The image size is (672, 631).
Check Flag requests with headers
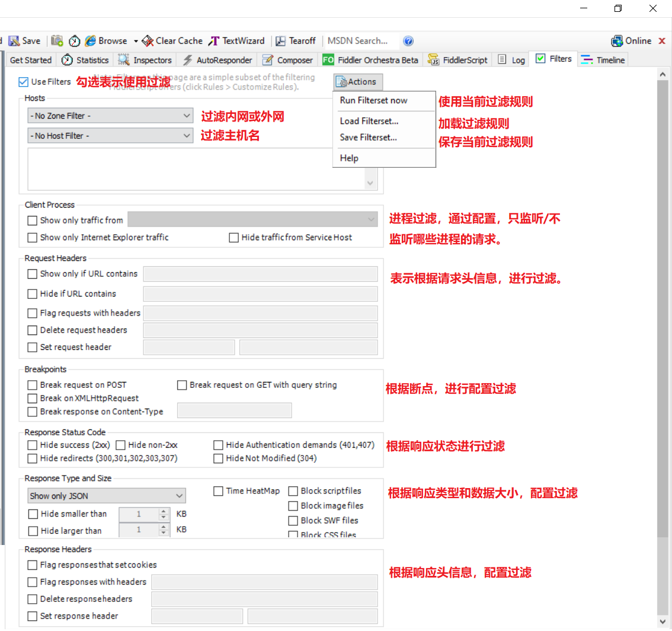(32, 313)
